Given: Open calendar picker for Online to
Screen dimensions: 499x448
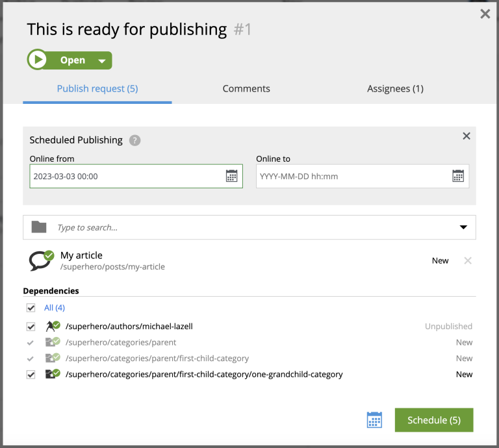Looking at the screenshot, I should point(458,176).
